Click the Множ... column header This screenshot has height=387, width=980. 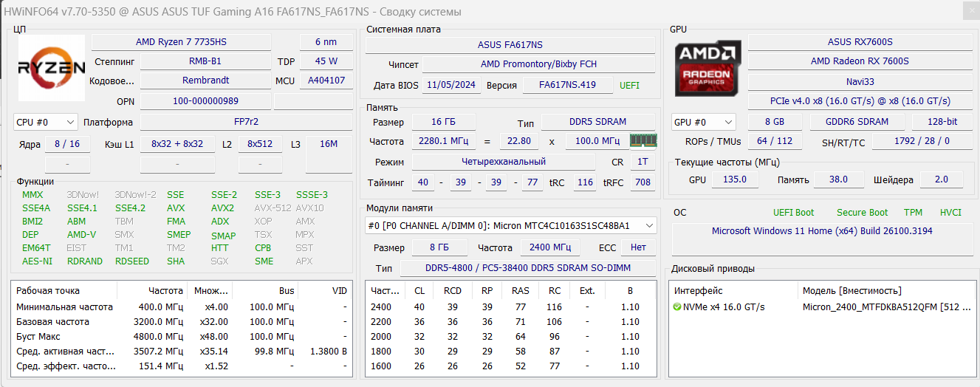(210, 291)
